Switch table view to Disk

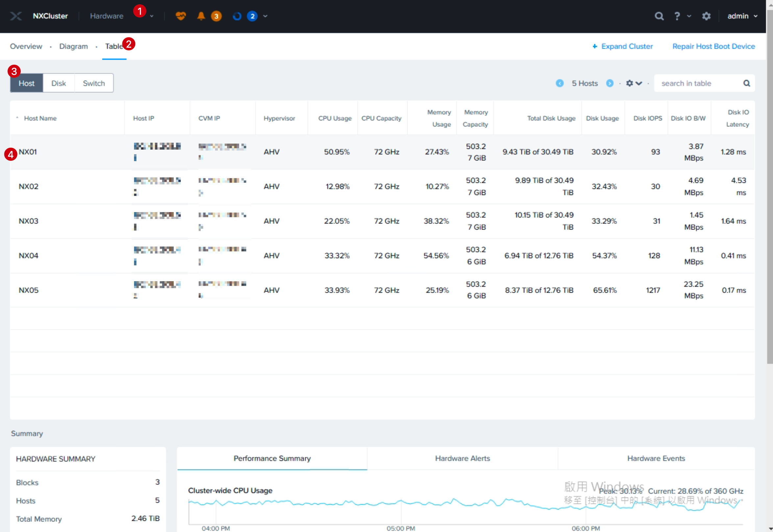pos(59,83)
